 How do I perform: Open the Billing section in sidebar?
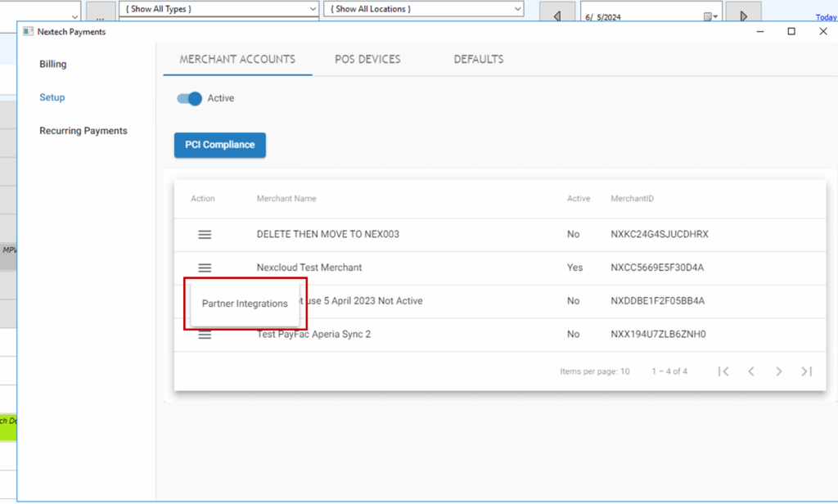click(53, 64)
